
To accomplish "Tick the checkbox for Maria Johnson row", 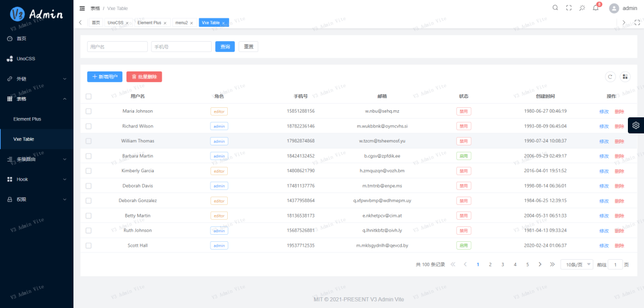I will [x=89, y=111].
